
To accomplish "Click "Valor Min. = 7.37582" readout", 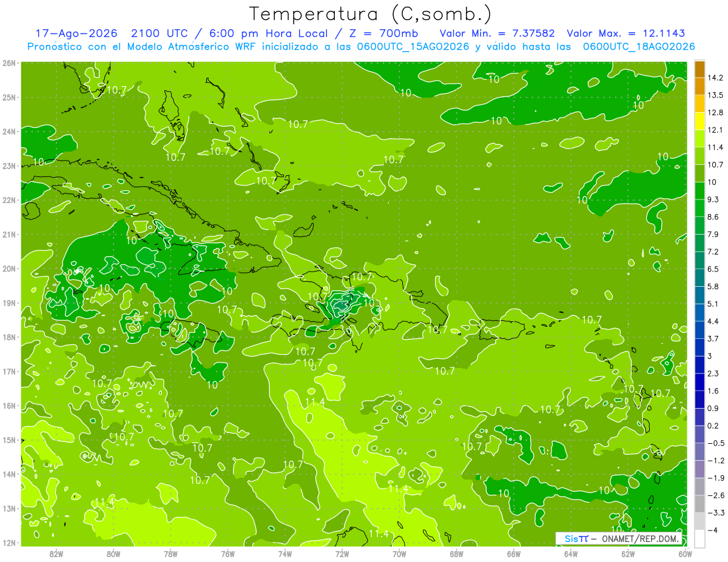I will coord(496,33).
